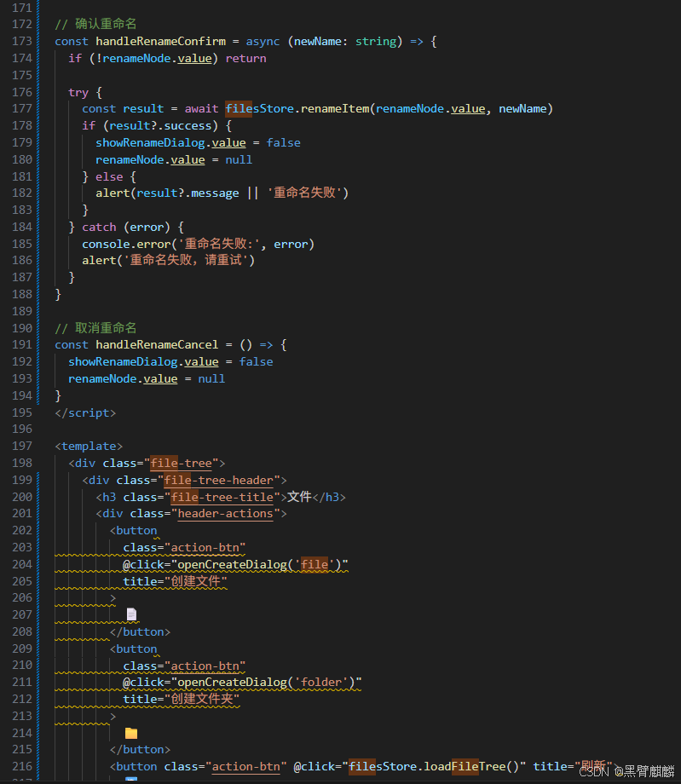The width and height of the screenshot is (681, 784).
Task: Select line number 191 in the gutter
Action: click(22, 345)
